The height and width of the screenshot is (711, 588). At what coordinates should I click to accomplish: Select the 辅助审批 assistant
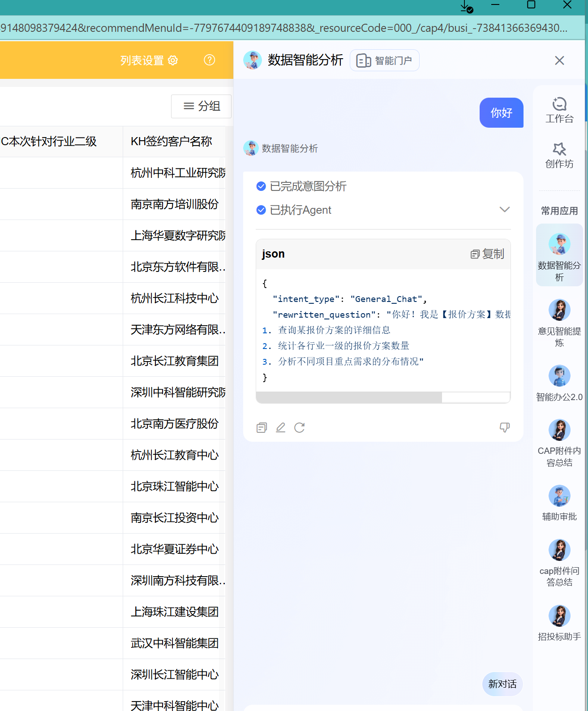point(559,503)
